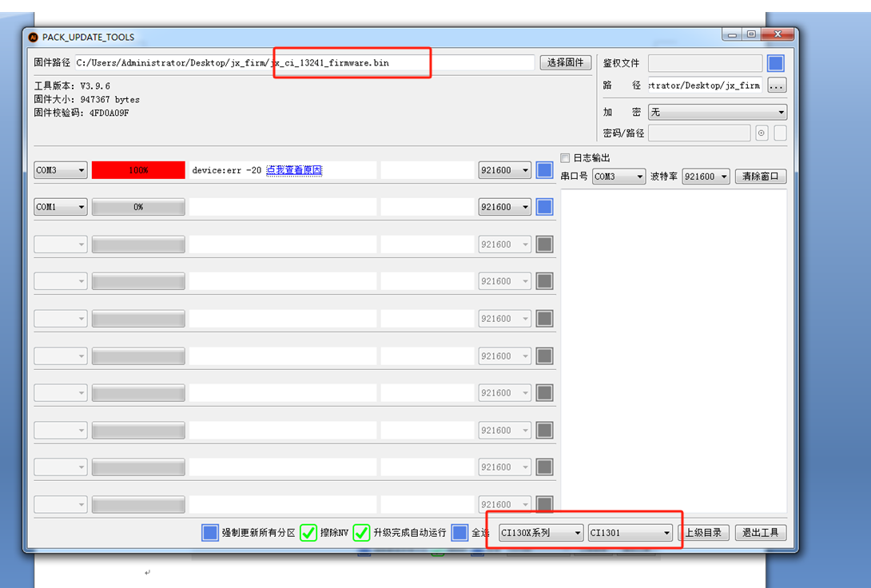871x588 pixels.
Task: Enable the 日志输出 logging checkbox
Action: point(565,157)
